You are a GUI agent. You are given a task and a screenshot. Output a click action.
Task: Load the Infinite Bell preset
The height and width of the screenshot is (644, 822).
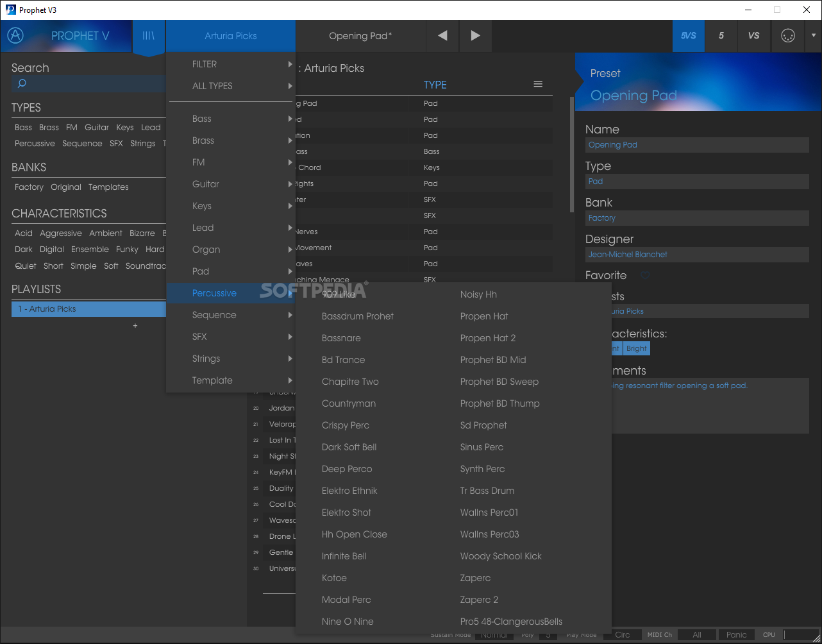(344, 556)
